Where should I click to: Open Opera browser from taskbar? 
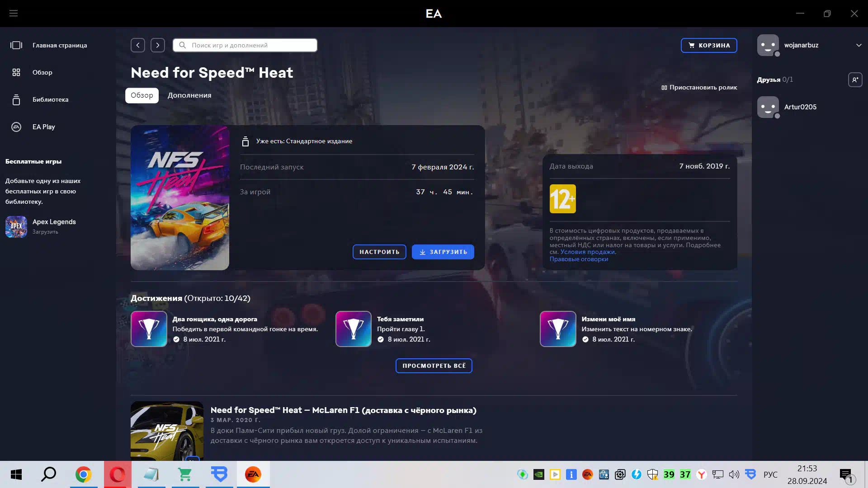[x=118, y=474]
